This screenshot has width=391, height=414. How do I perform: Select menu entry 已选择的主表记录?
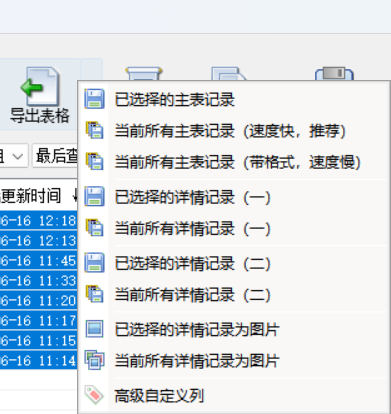(234, 99)
